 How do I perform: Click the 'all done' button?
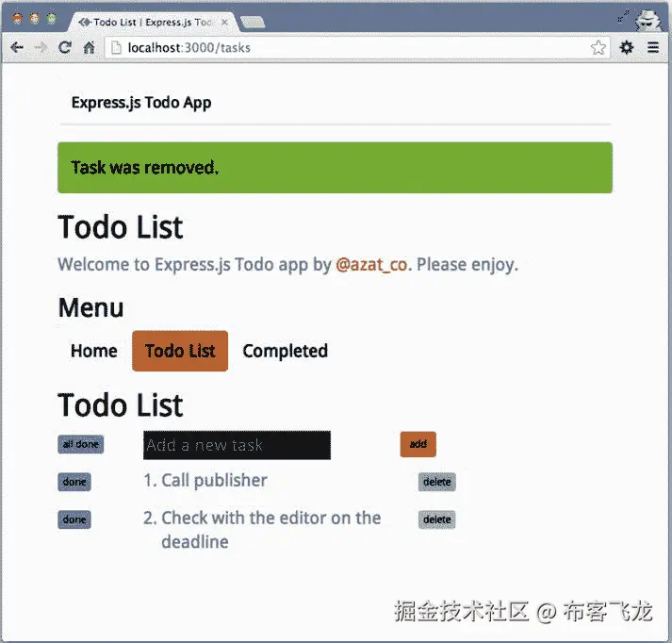[x=80, y=444]
